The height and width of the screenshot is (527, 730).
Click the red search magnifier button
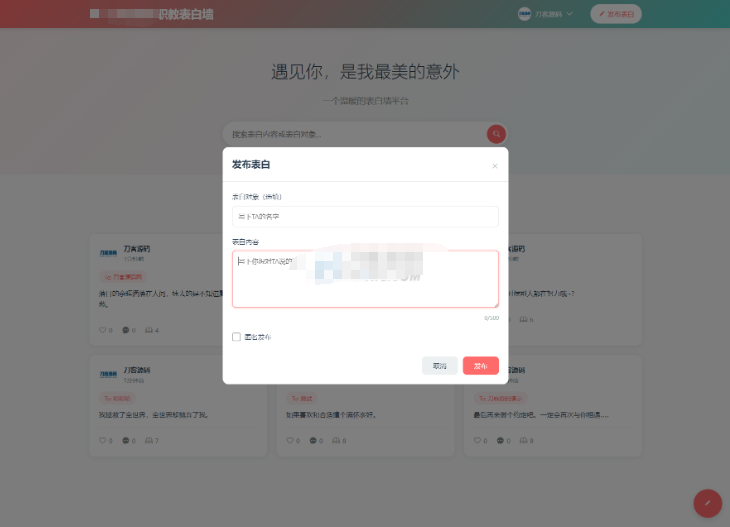(x=496, y=134)
